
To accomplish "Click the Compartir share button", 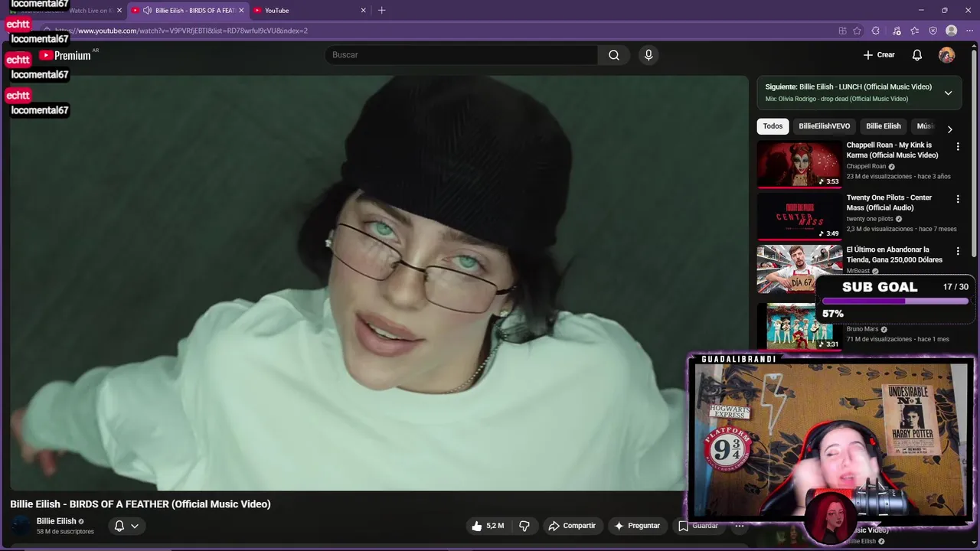I will coord(572,526).
